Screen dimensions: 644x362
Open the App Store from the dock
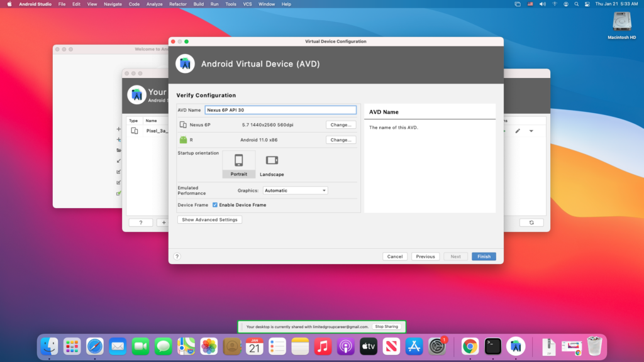(414, 346)
